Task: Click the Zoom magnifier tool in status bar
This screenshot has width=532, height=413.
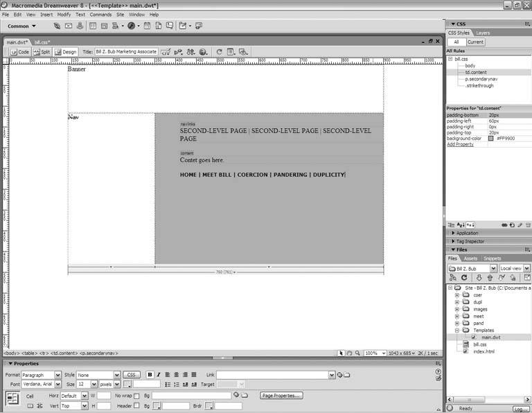Action: (x=357, y=353)
